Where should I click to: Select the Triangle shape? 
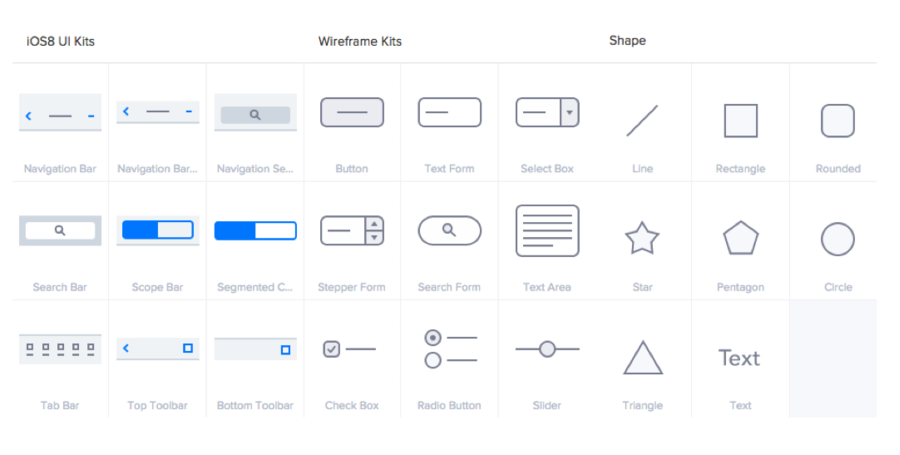coord(643,359)
